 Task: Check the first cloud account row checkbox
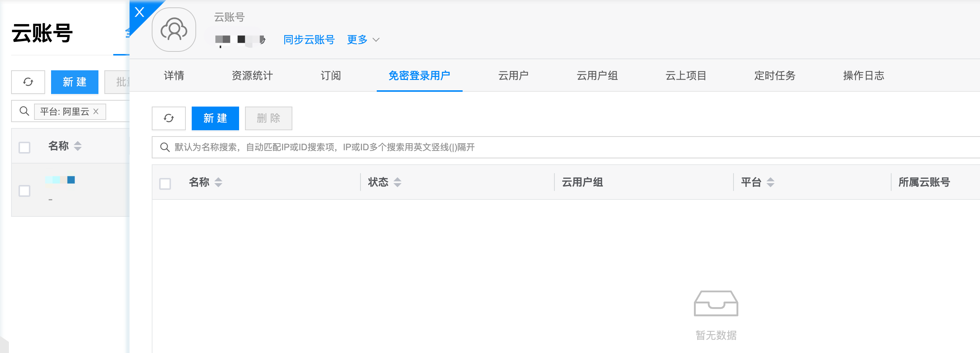(x=25, y=191)
